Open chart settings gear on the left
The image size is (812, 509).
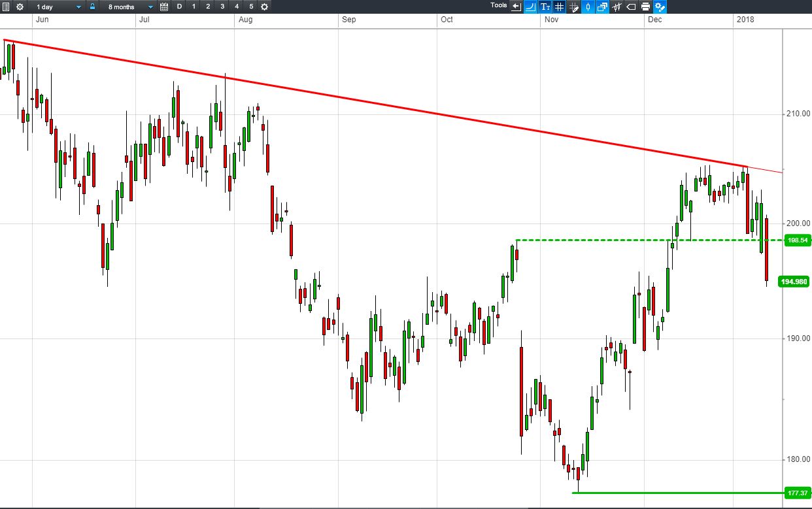point(20,7)
